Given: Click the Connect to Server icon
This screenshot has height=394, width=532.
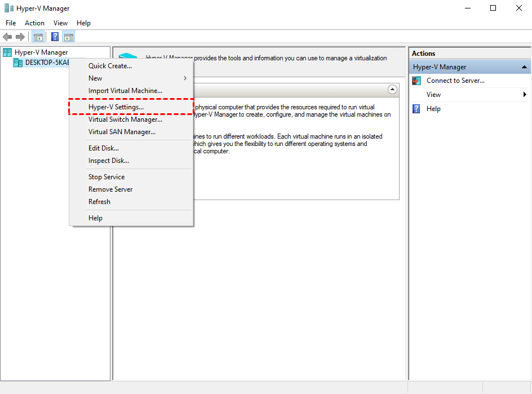Looking at the screenshot, I should (x=416, y=81).
